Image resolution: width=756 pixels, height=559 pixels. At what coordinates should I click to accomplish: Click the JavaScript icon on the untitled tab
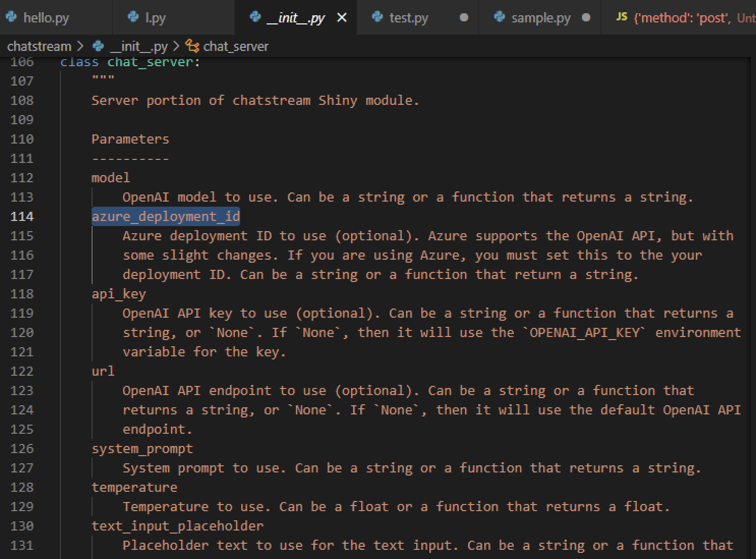(621, 17)
